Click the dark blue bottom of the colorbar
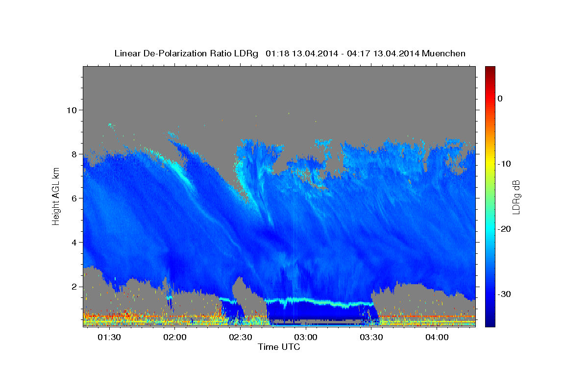588x392 pixels. point(490,322)
